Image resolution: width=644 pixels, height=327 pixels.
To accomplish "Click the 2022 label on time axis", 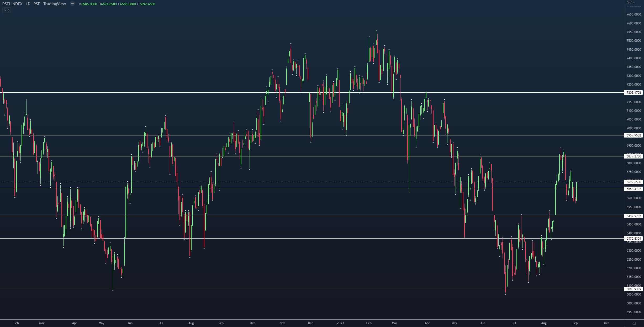I will coord(340,323).
